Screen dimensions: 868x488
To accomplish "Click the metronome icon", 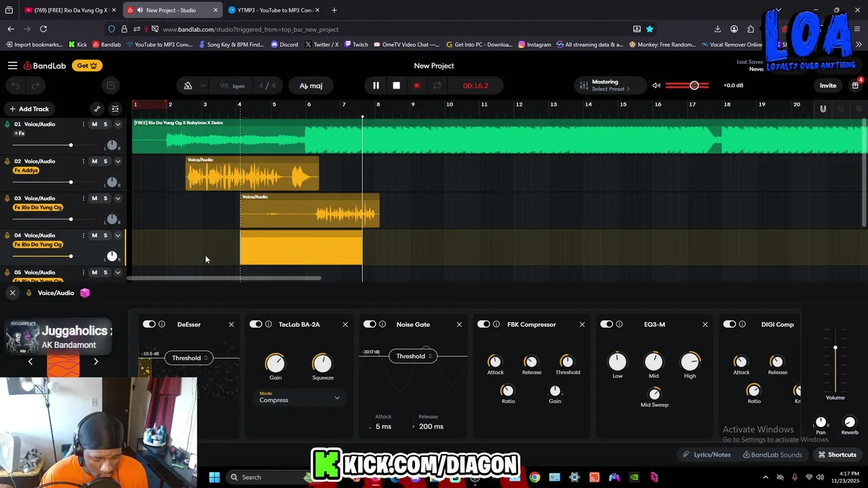I will tap(188, 85).
